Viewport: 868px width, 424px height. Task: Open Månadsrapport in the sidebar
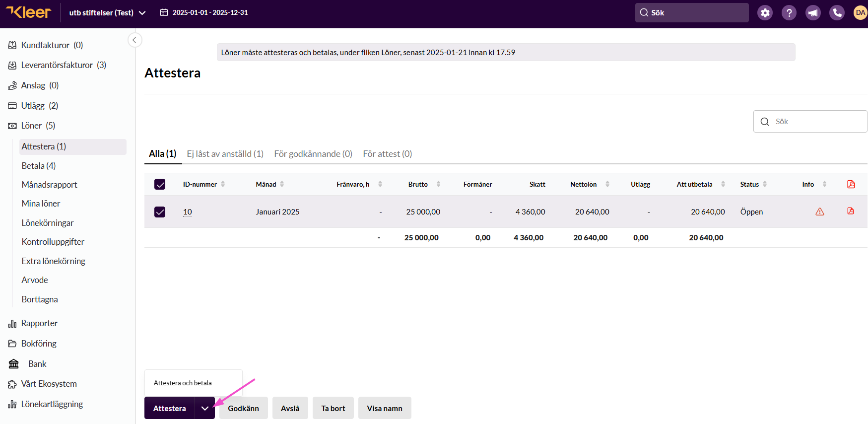click(x=49, y=185)
